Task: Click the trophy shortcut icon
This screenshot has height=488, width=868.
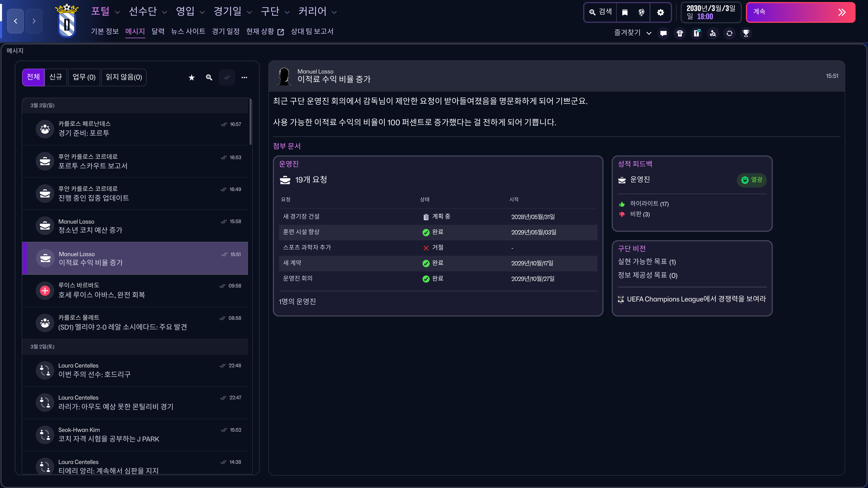Action: tap(746, 33)
